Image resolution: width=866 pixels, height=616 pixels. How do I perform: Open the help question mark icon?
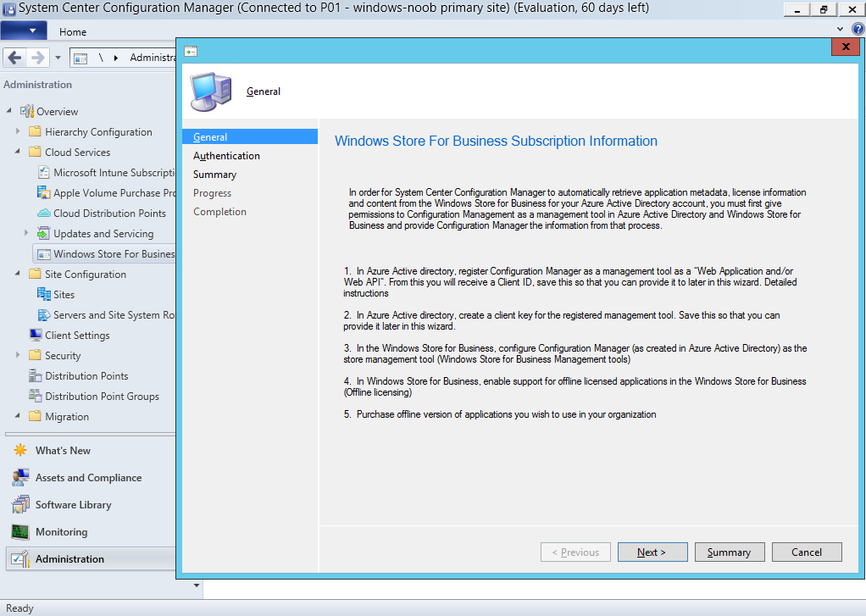pos(858,30)
